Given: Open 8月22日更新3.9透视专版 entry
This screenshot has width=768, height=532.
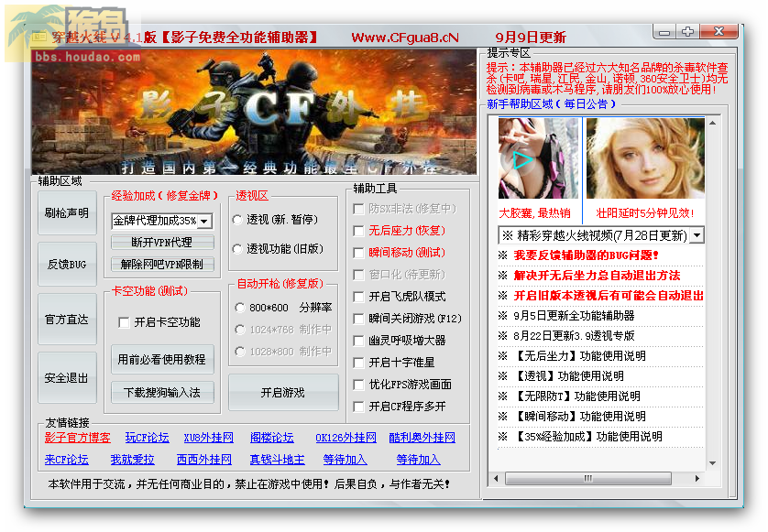Looking at the screenshot, I should [574, 336].
